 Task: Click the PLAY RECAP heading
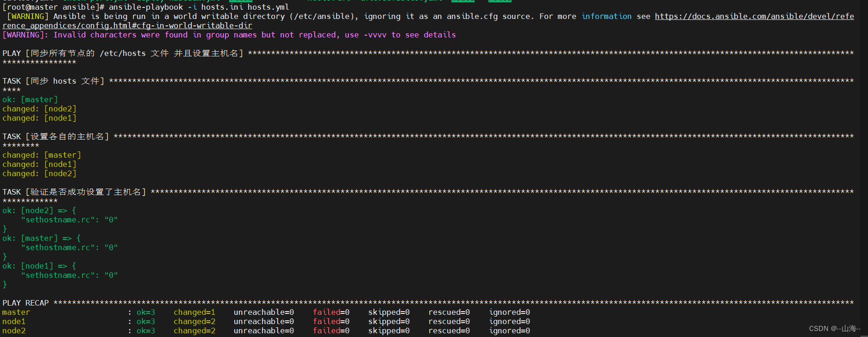coord(25,303)
